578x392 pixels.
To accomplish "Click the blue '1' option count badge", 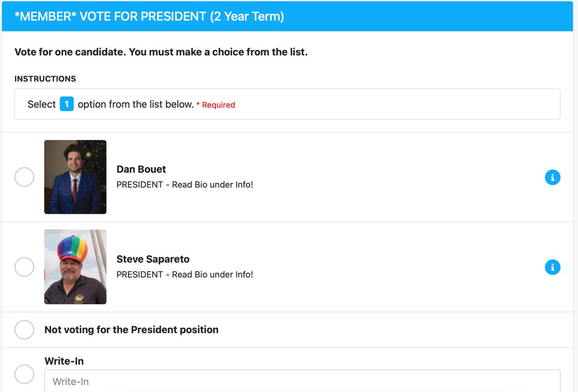I will click(x=66, y=104).
